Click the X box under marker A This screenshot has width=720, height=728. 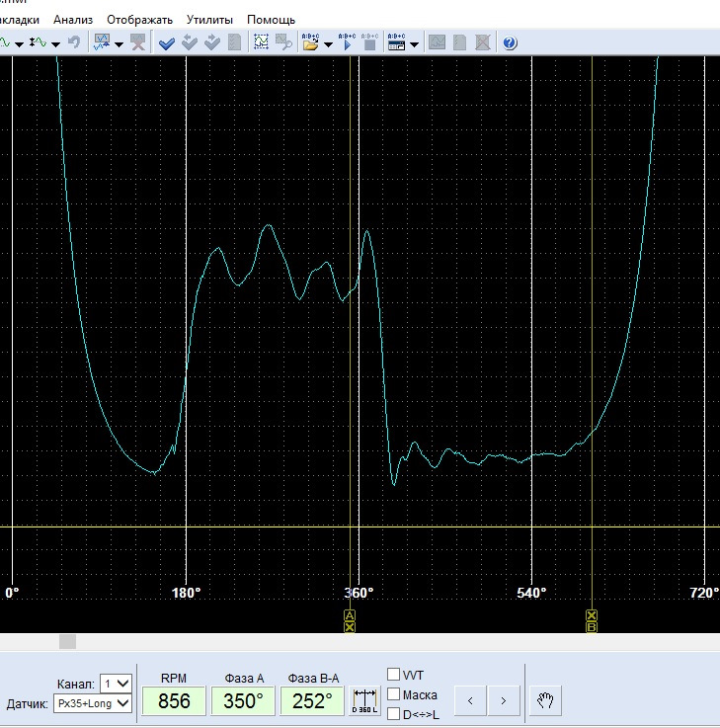[350, 627]
